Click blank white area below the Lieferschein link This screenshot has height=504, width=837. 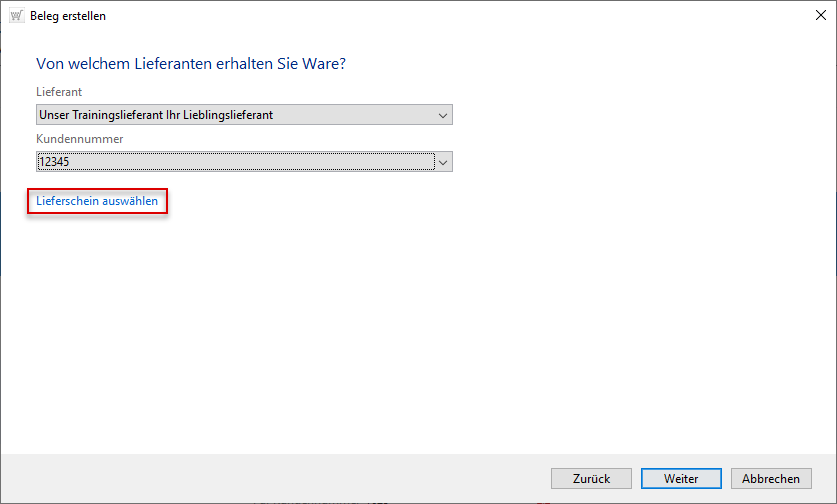(300, 320)
